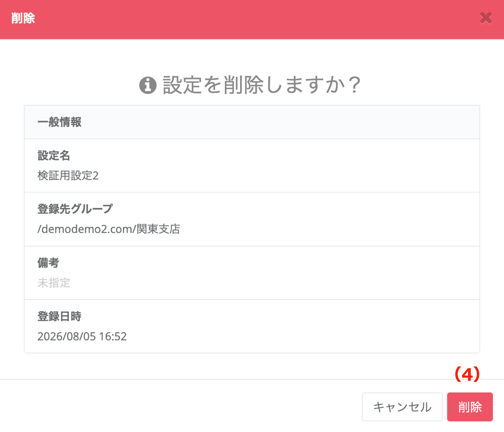Click the 備考 field label
Image resolution: width=504 pixels, height=432 pixels.
pos(48,263)
